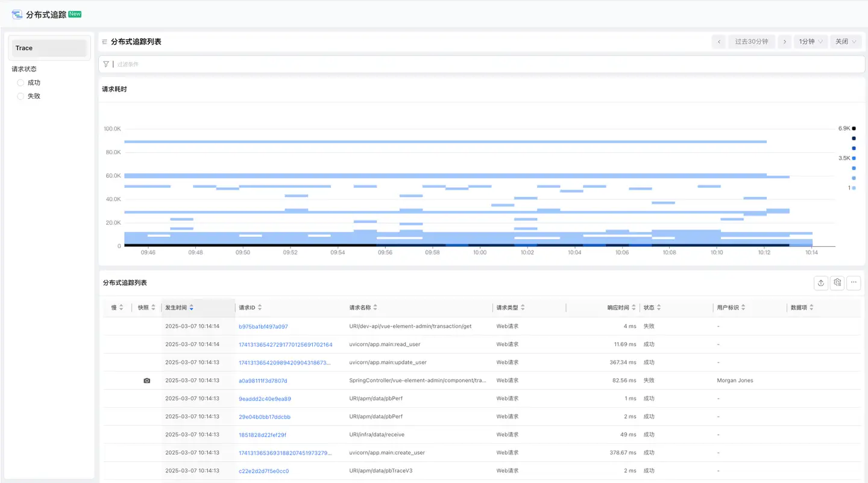868x483 pixels.
Task: Click the camera snapshot icon in row a0a98111f3d7807d
Action: (x=146, y=381)
